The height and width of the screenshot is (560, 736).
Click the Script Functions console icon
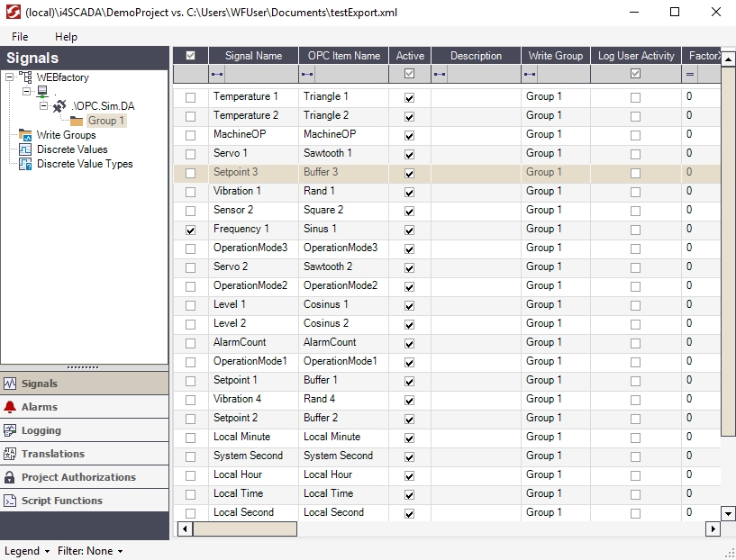point(10,501)
